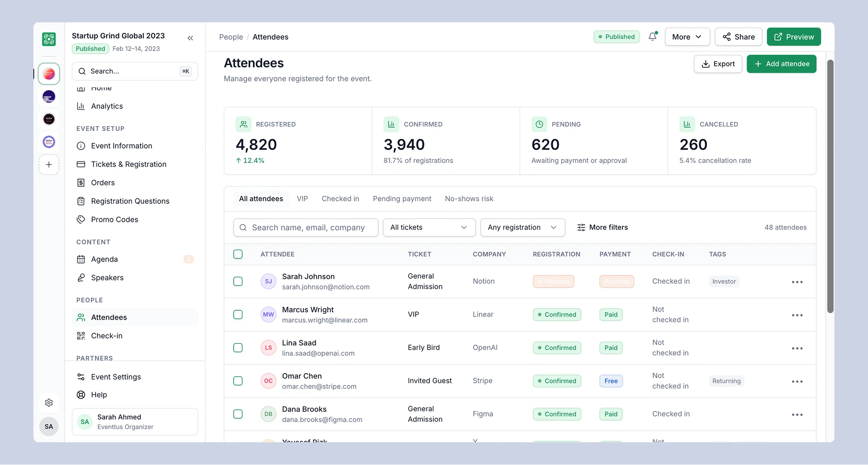Viewport: 868px width, 465px height.
Task: Switch to the third event thumbnail
Action: tap(49, 119)
